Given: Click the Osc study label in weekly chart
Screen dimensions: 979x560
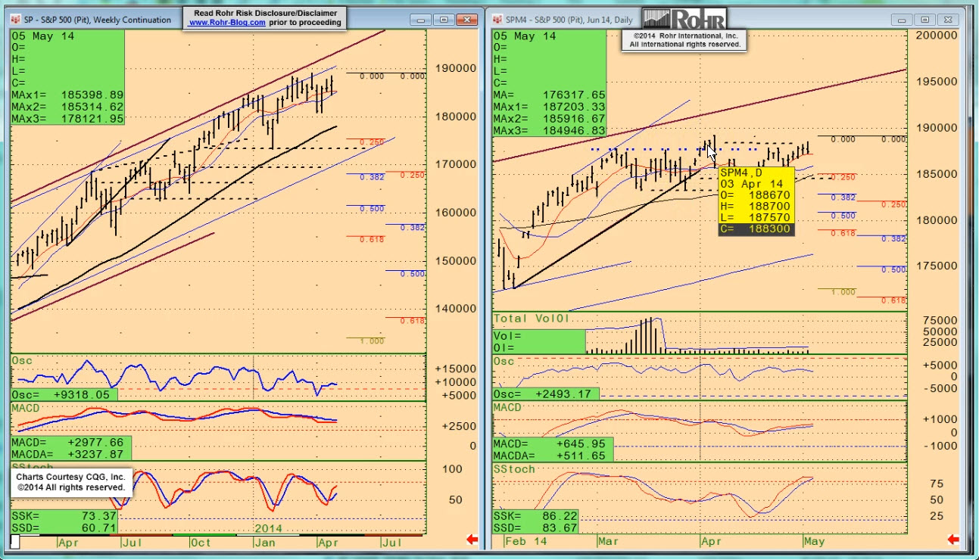Looking at the screenshot, I should click(20, 361).
